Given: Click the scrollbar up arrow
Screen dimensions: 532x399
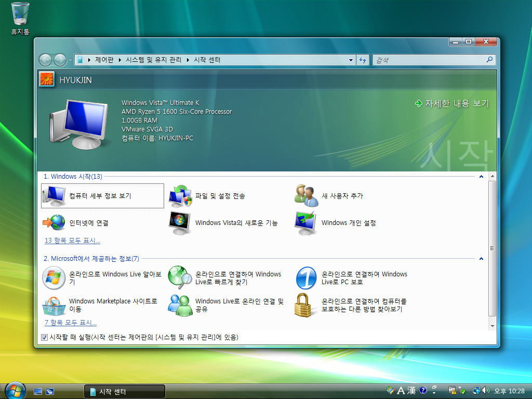Looking at the screenshot, I should [x=493, y=177].
